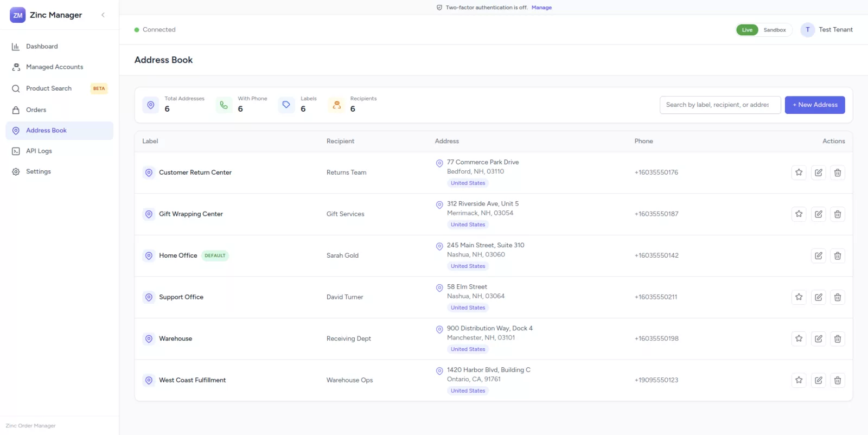Go to Managed Accounts
Image resolution: width=868 pixels, height=435 pixels.
click(x=59, y=67)
